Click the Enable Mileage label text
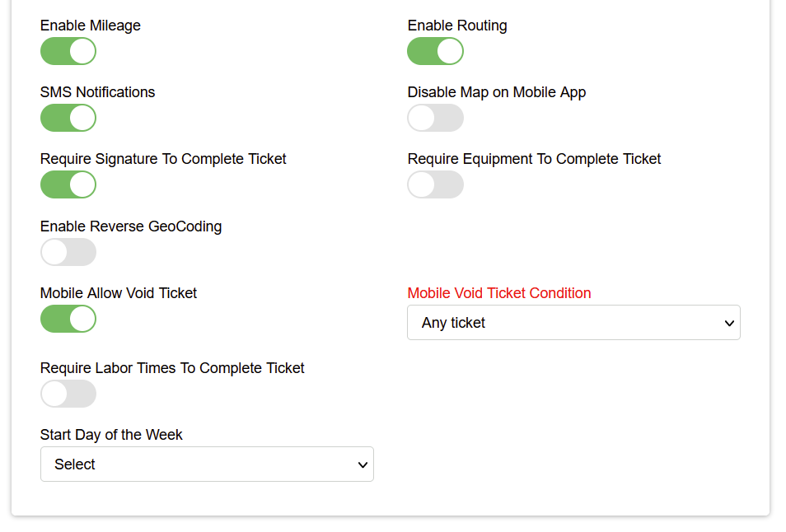 click(91, 26)
